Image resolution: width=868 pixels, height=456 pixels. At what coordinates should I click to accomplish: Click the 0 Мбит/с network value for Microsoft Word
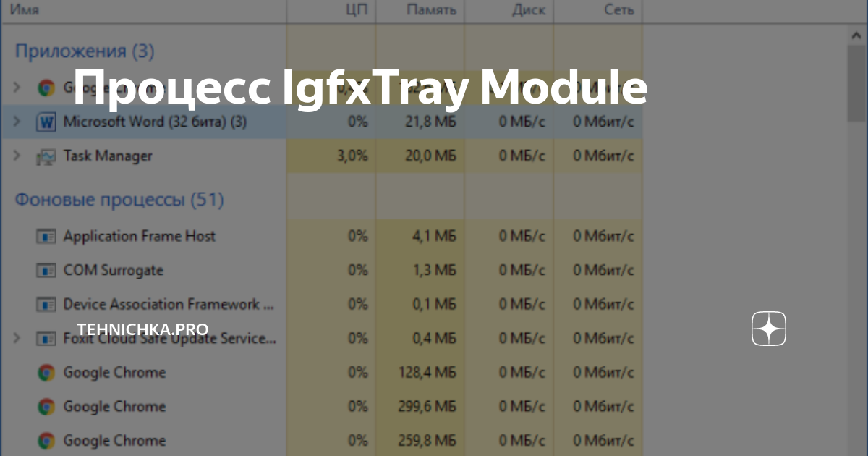[604, 122]
